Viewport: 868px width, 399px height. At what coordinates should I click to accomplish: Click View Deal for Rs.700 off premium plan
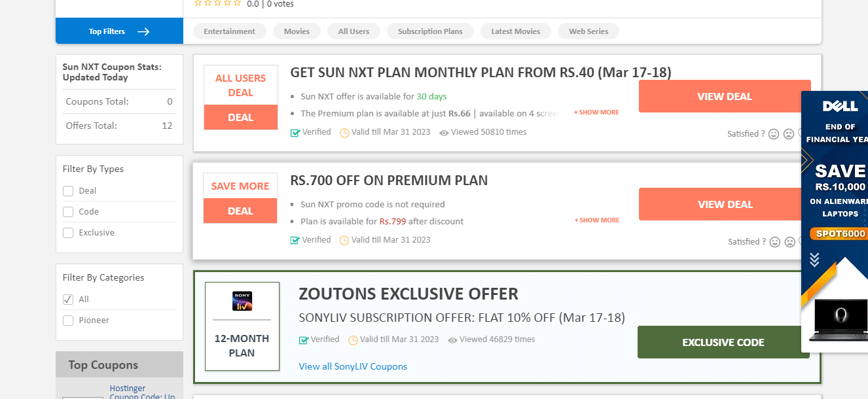click(725, 204)
